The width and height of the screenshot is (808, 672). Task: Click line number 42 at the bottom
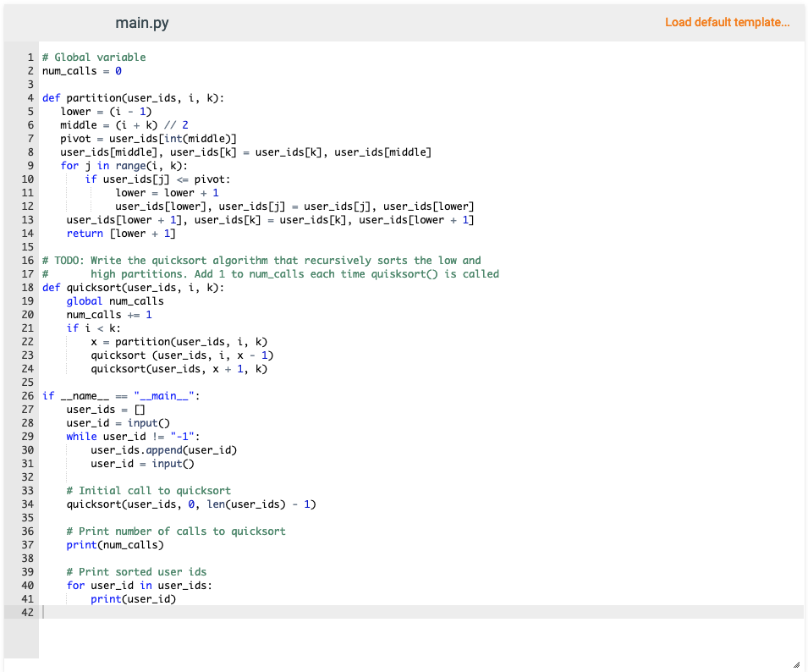(x=28, y=612)
